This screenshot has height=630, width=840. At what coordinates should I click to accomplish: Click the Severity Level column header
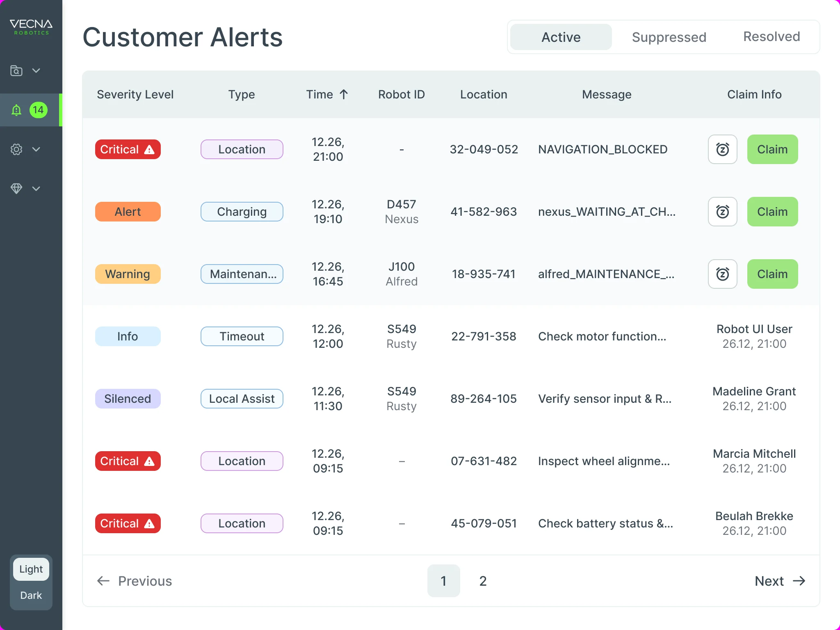click(135, 94)
